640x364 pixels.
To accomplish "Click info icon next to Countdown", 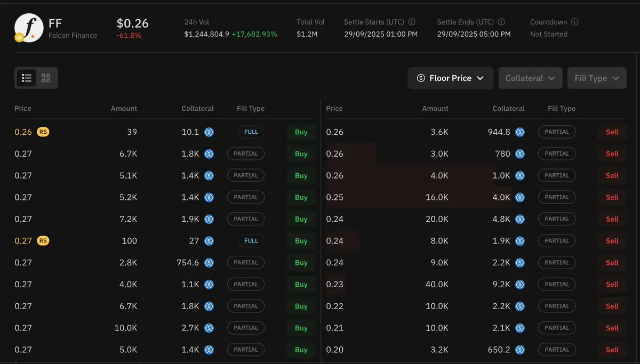I will click(x=574, y=22).
